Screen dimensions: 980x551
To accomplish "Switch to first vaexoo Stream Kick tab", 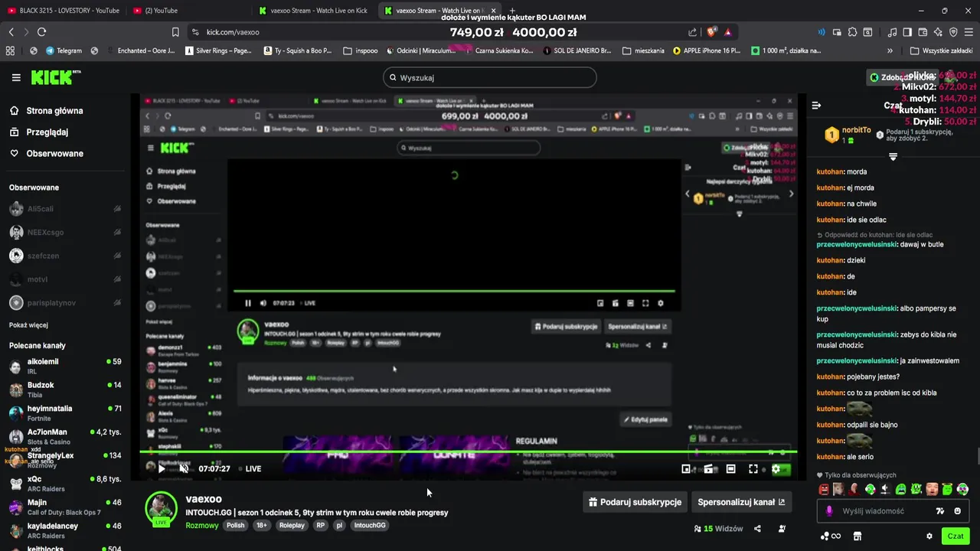I will [x=315, y=11].
